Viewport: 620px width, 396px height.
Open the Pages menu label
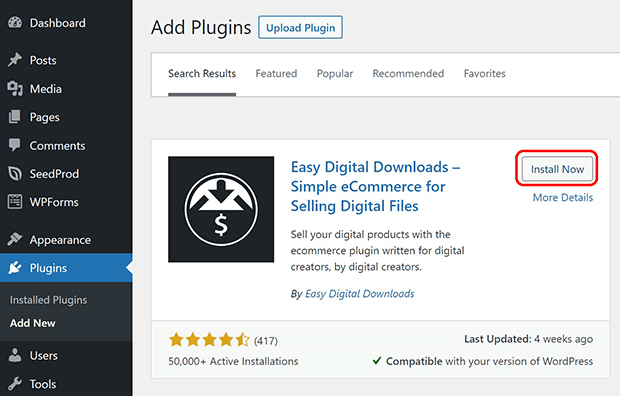[45, 117]
